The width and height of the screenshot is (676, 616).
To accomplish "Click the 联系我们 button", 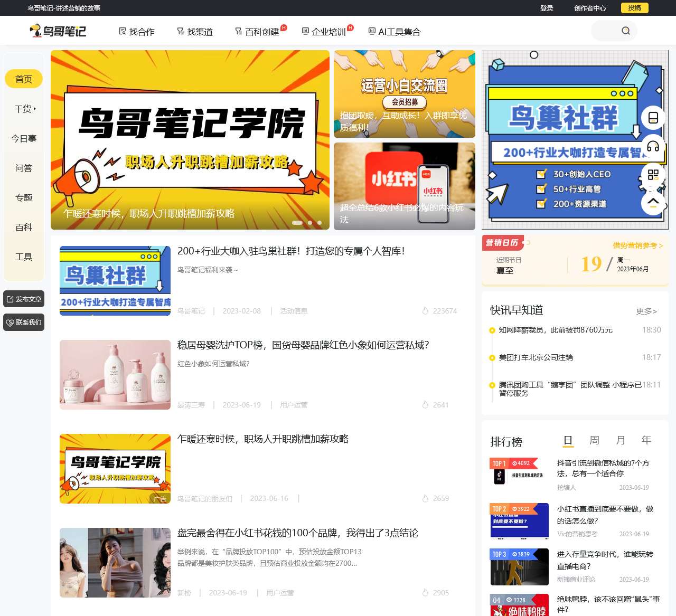I will [24, 322].
